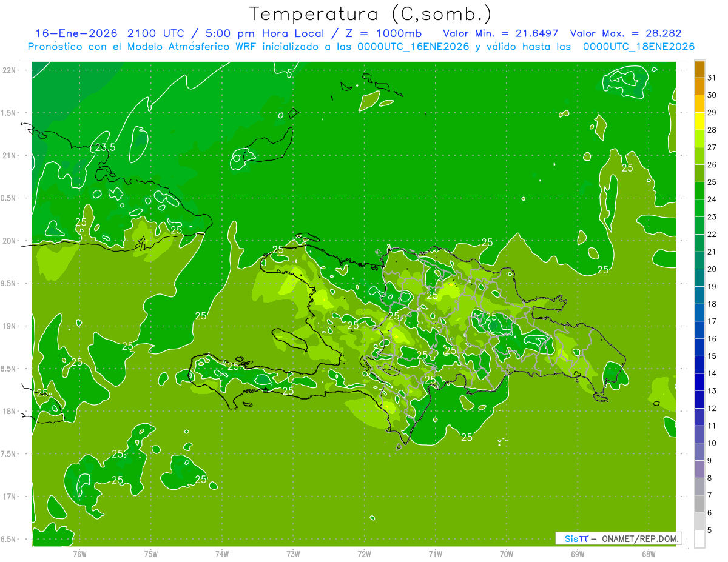Click the yellow color bar segment between 28 and 29
This screenshot has height=562, width=728.
point(699,121)
